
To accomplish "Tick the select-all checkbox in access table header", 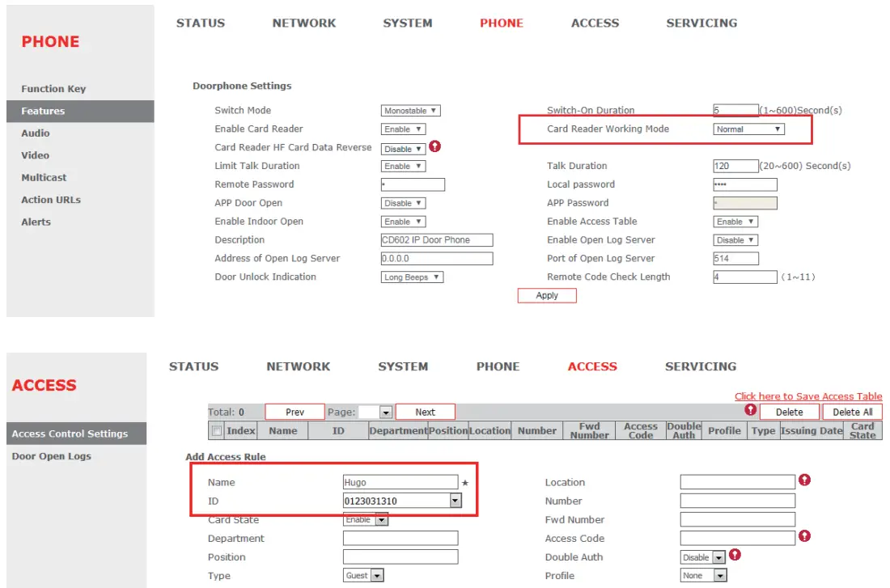I will [x=216, y=431].
